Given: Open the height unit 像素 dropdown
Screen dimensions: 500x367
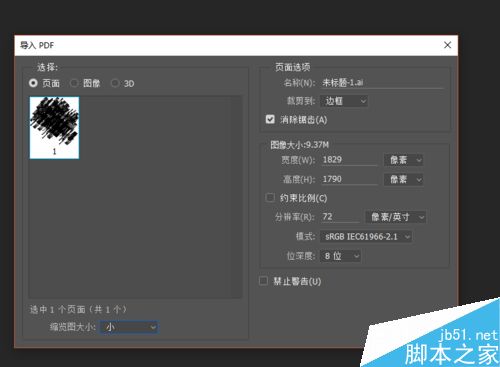Looking at the screenshot, I should click(404, 180).
